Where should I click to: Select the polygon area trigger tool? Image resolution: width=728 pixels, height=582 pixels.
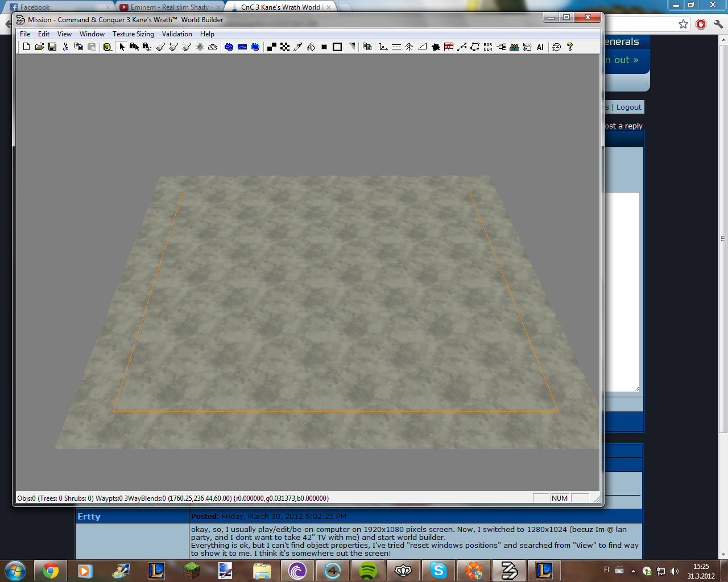(x=475, y=47)
